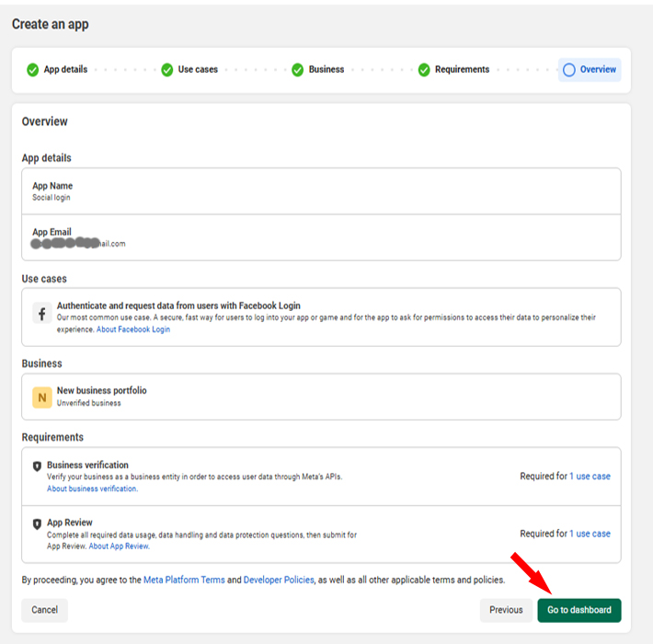Click the Requirements green checkmark icon
Screen dimensions: 653x644
(424, 70)
